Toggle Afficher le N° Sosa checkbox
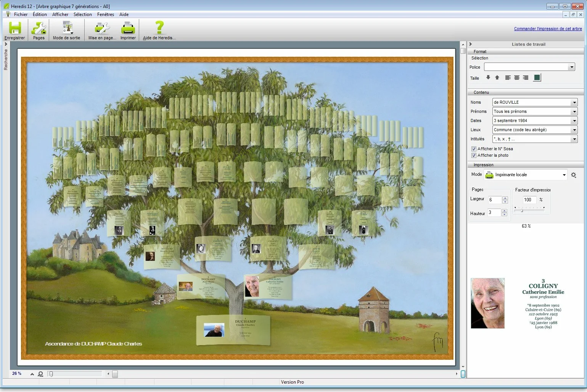Image resolution: width=587 pixels, height=392 pixels. (474, 149)
